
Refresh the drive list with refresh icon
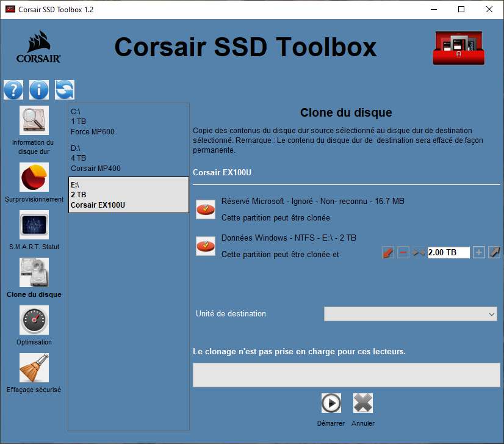65,90
